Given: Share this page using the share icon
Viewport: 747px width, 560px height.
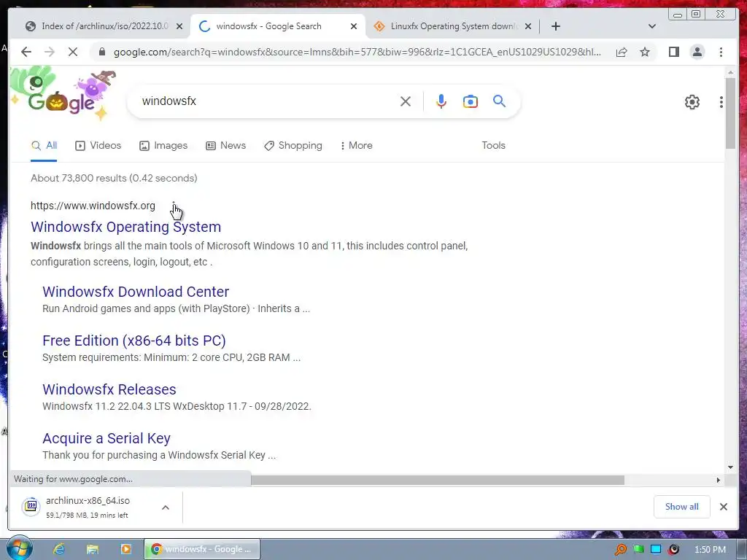Looking at the screenshot, I should click(622, 52).
